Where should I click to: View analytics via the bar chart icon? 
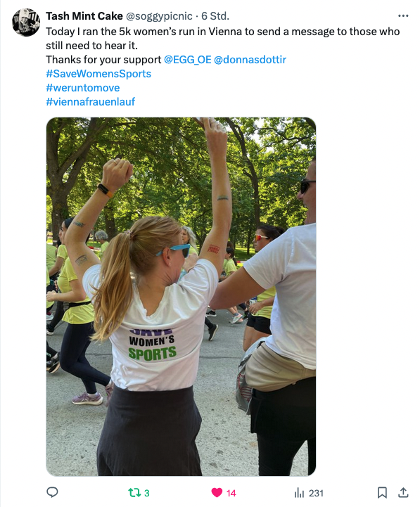click(299, 493)
